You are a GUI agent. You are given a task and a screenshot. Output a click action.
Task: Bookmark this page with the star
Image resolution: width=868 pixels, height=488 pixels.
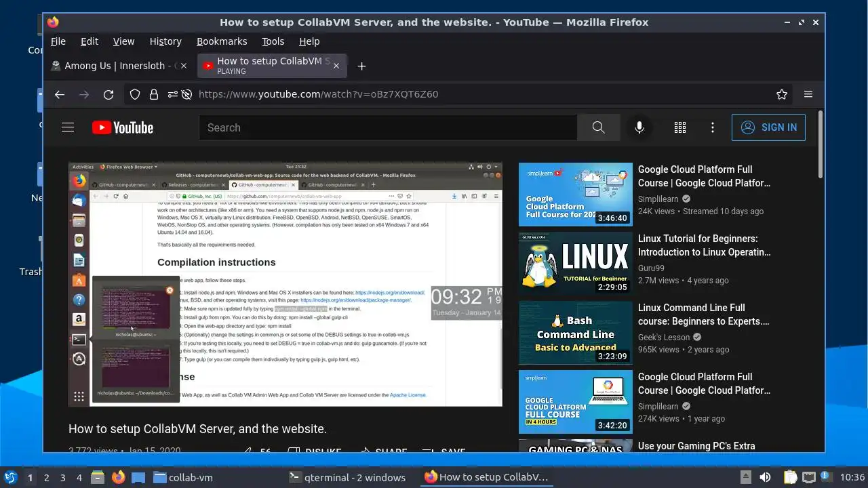click(x=782, y=94)
